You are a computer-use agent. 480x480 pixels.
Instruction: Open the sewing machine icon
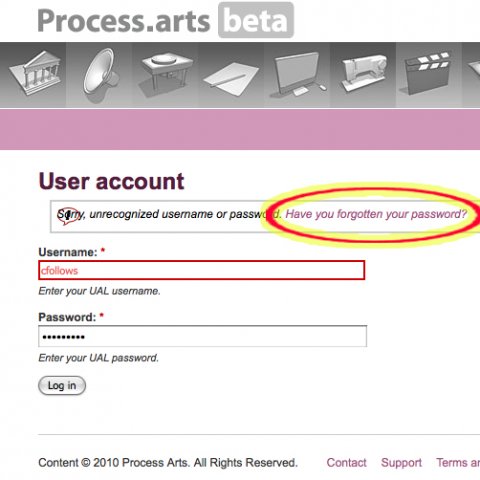point(364,73)
